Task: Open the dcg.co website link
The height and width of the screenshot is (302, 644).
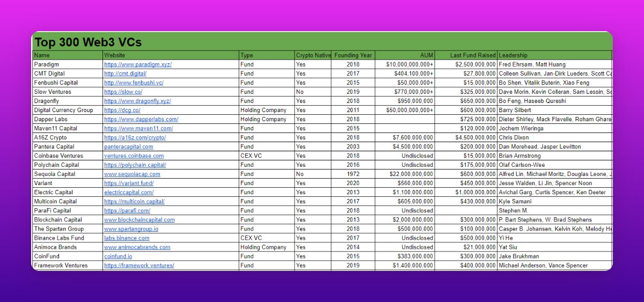Action: coord(122,110)
